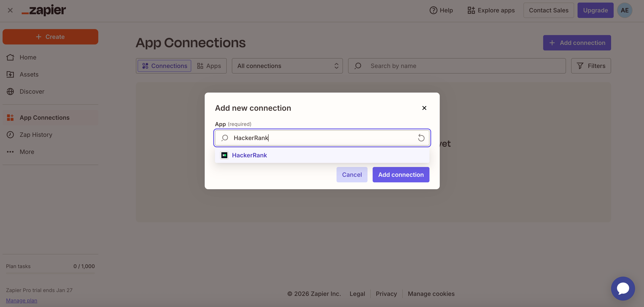This screenshot has width=644, height=307.
Task: Open the Filters panel
Action: (591, 66)
